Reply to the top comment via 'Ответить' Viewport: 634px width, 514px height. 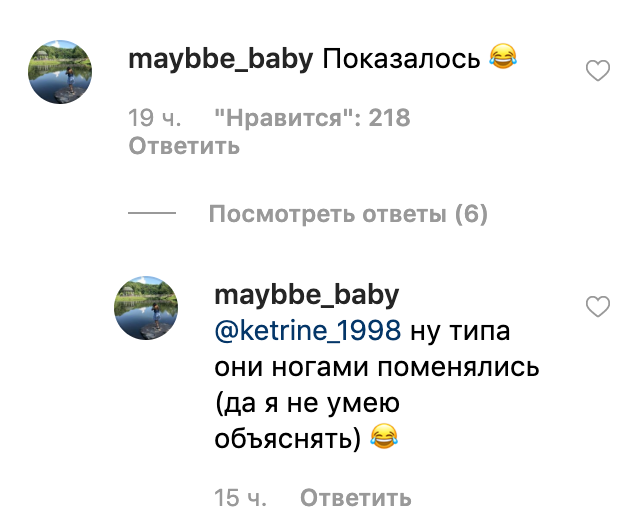tap(184, 146)
